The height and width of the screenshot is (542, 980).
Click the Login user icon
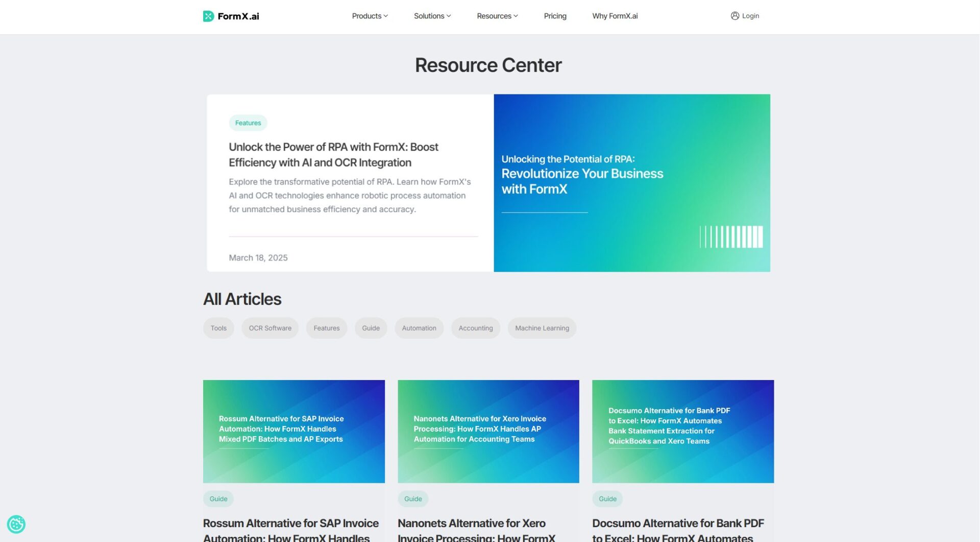click(x=734, y=16)
